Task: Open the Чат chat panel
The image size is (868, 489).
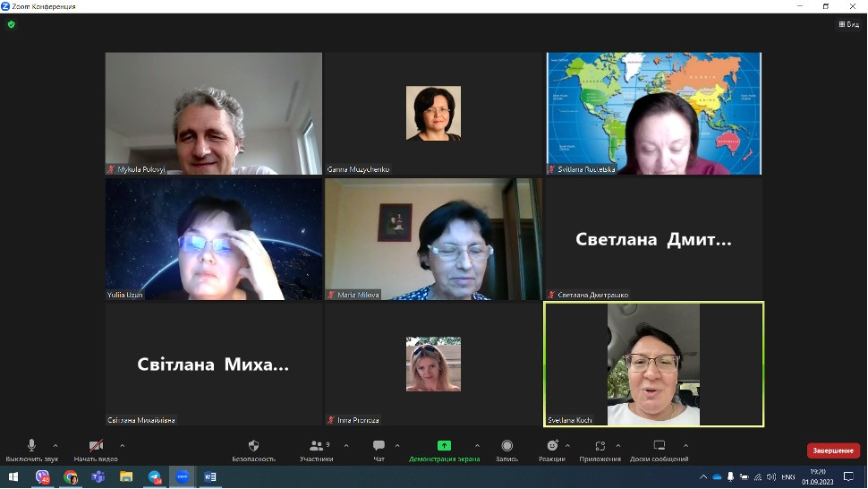Action: [x=379, y=450]
